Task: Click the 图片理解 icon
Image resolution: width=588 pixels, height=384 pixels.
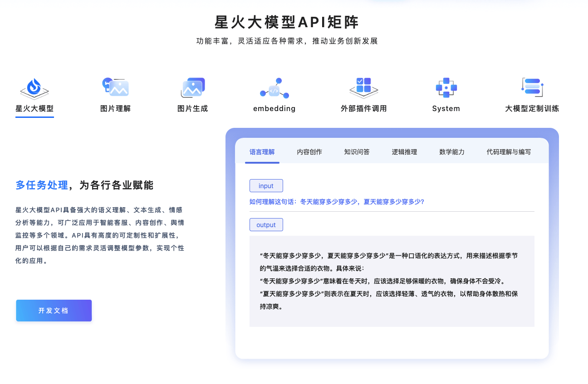Action: (115, 87)
